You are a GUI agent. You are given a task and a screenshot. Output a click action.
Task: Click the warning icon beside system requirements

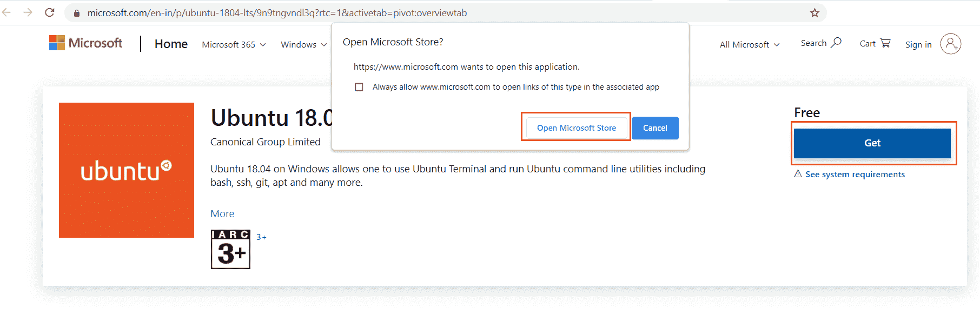tap(798, 173)
